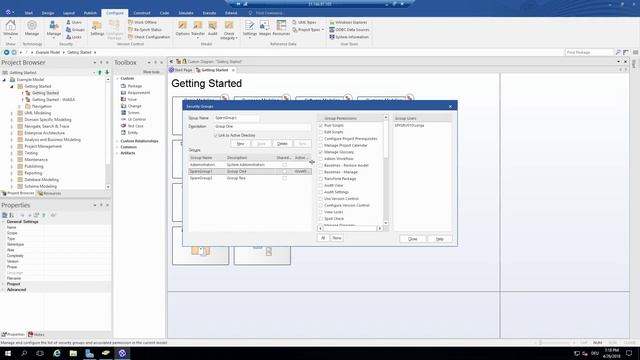Click the Re-Synch Status ribbon item
The height and width of the screenshot is (360, 640).
(x=145, y=30)
